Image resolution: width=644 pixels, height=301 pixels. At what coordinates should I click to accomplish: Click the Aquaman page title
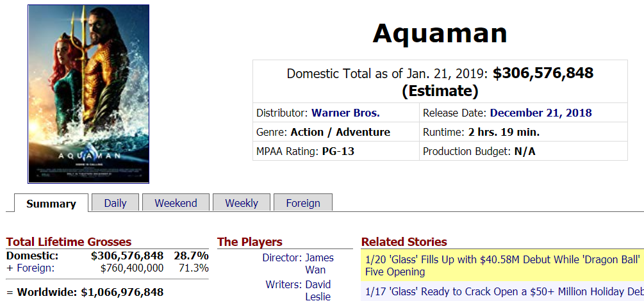pyautogui.click(x=440, y=33)
